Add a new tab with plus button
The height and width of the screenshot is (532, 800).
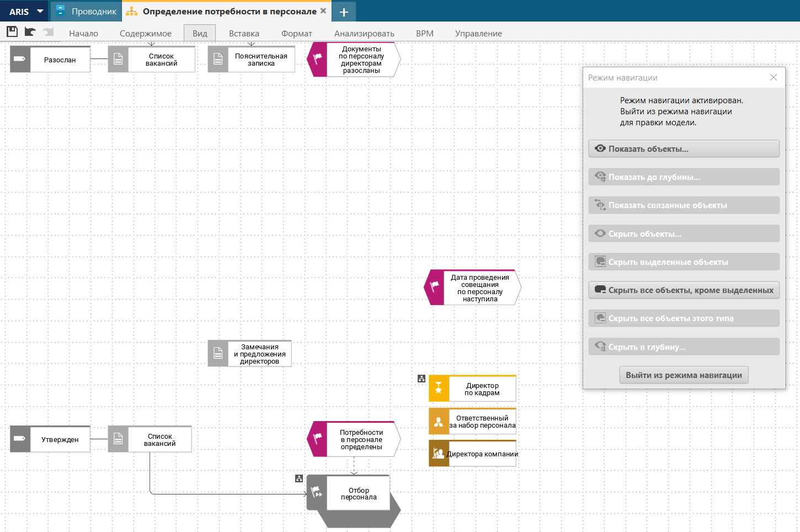[344, 12]
